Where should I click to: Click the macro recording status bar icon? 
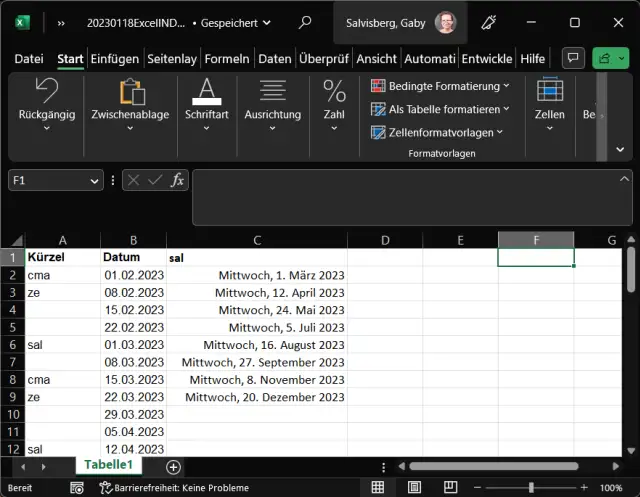coord(75,488)
